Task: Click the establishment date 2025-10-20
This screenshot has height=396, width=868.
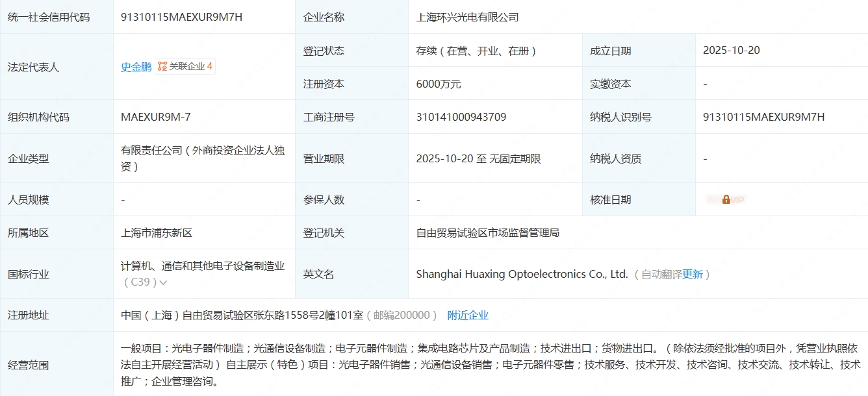Action: click(x=731, y=51)
